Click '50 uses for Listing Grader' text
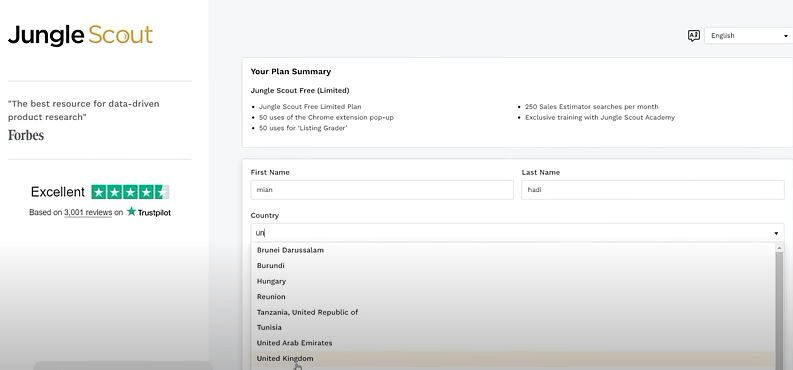Viewport: 793px width, 370px height. pyautogui.click(x=303, y=128)
